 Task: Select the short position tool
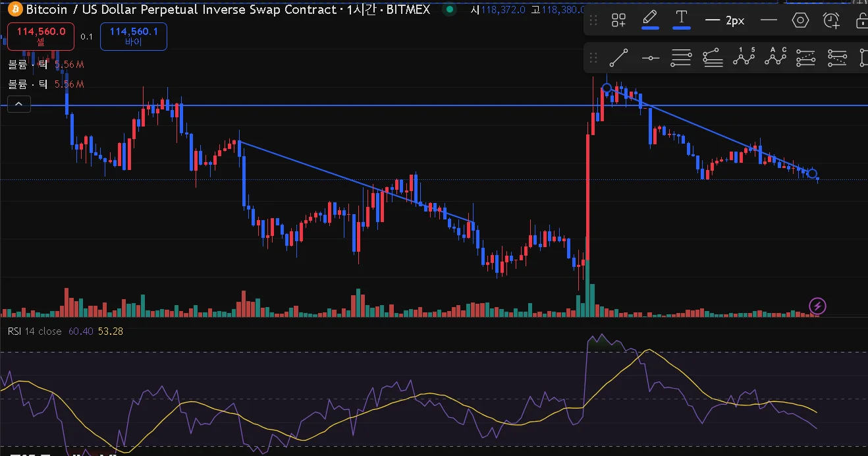tap(837, 58)
